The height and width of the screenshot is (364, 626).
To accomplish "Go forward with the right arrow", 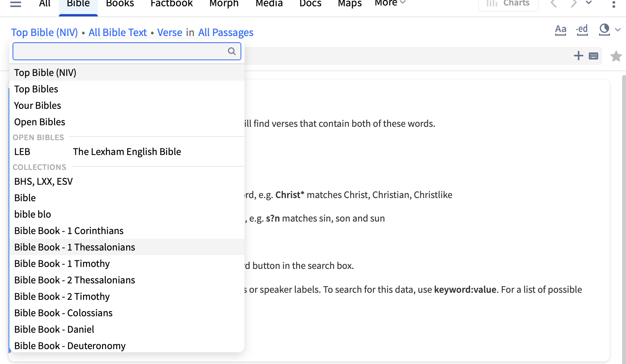I will coord(574,4).
